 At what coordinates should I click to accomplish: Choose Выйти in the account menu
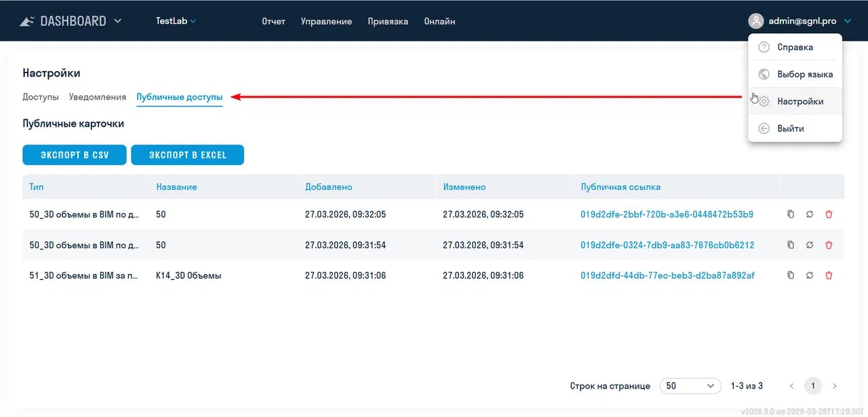(790, 128)
